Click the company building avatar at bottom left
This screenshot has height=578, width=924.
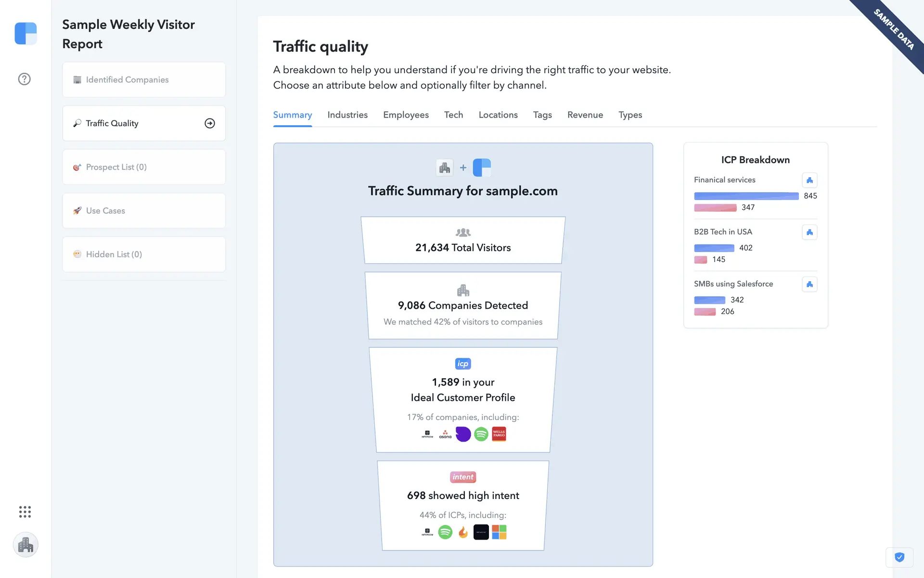pos(26,545)
